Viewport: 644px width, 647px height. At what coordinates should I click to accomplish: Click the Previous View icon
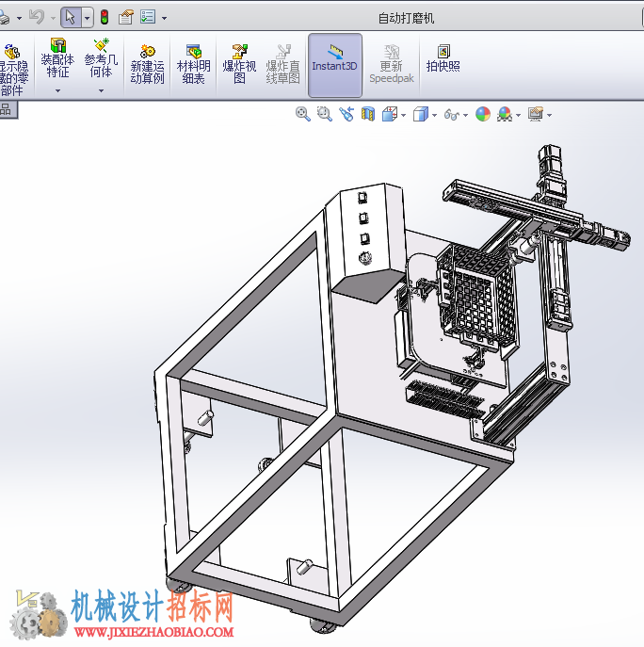coord(346,114)
